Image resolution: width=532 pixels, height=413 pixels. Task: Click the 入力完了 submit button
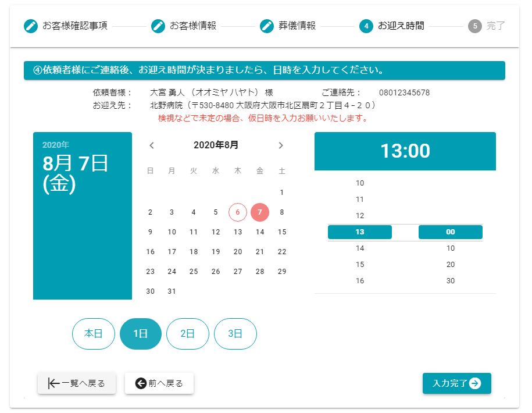(456, 383)
